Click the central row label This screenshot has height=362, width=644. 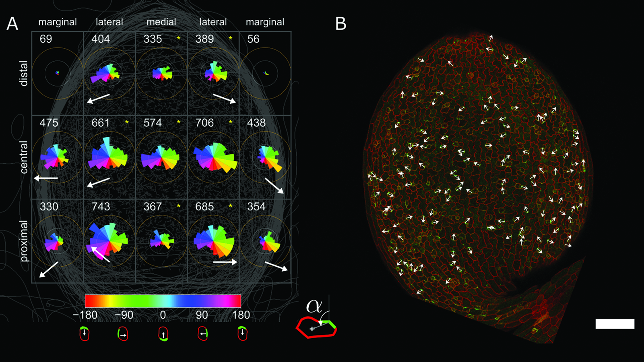[24, 157]
